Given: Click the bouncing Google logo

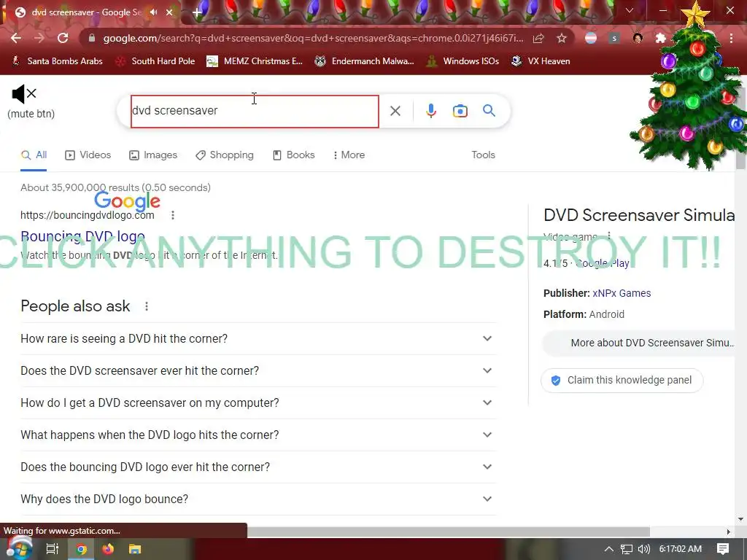Looking at the screenshot, I should pyautogui.click(x=127, y=201).
